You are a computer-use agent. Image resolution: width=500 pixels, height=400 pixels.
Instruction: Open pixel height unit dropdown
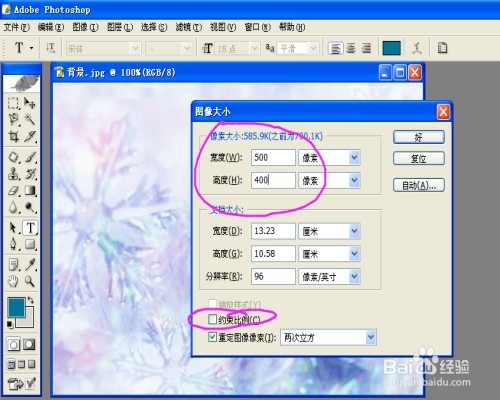tap(354, 180)
